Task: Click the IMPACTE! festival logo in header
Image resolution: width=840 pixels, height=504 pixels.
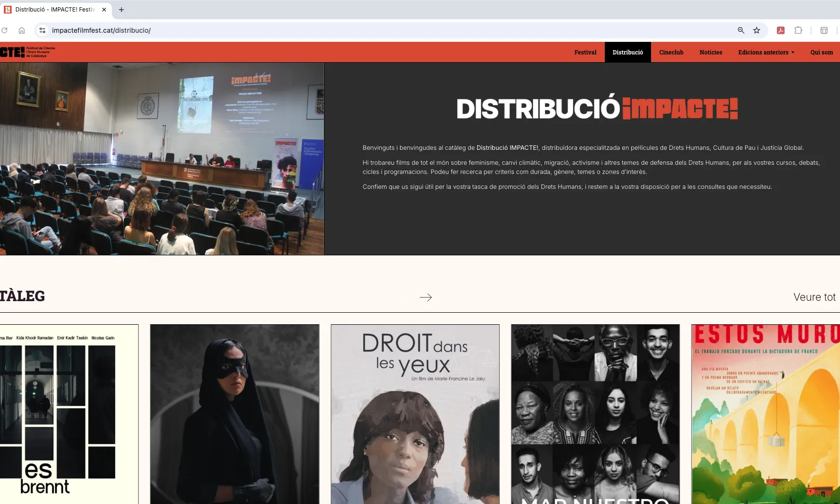Action: [27, 52]
